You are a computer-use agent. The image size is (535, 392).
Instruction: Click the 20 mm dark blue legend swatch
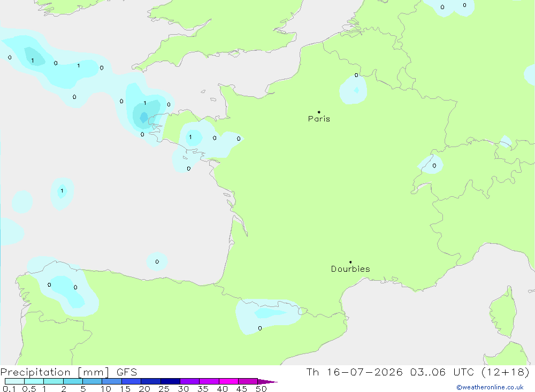(x=150, y=381)
